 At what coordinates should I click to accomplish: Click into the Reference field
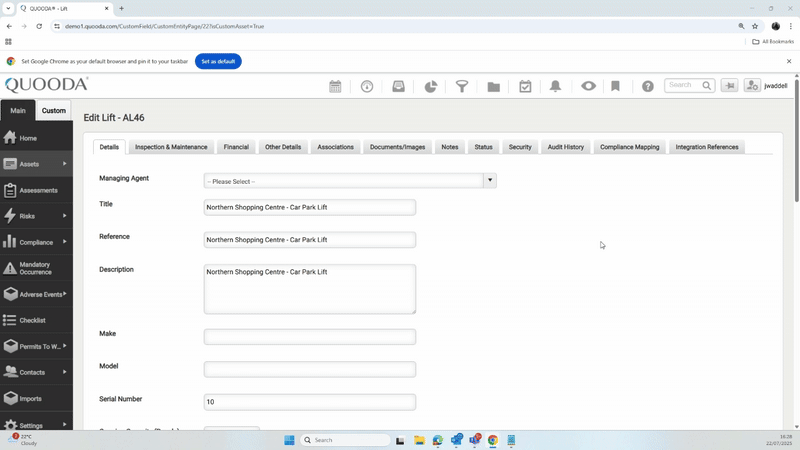point(310,240)
